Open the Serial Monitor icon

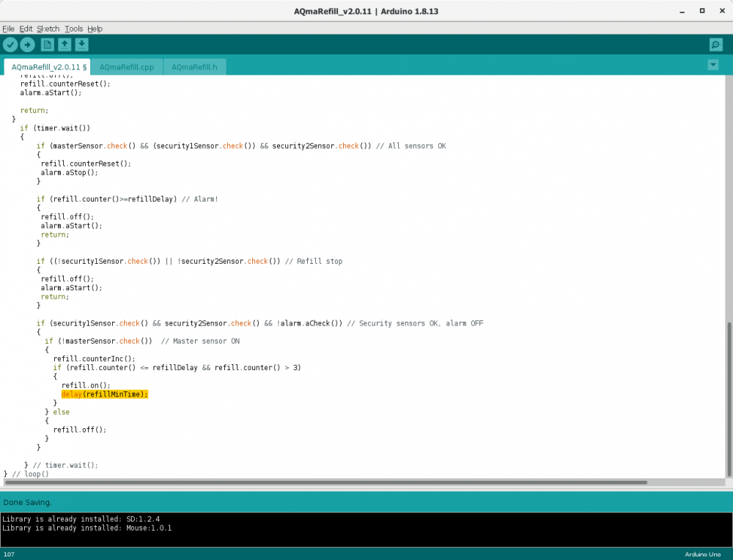[715, 44]
